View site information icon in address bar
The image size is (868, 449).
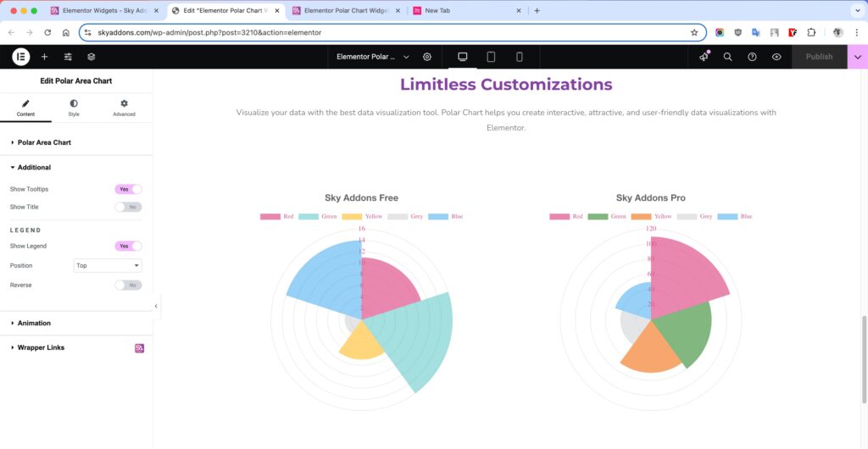pos(87,33)
